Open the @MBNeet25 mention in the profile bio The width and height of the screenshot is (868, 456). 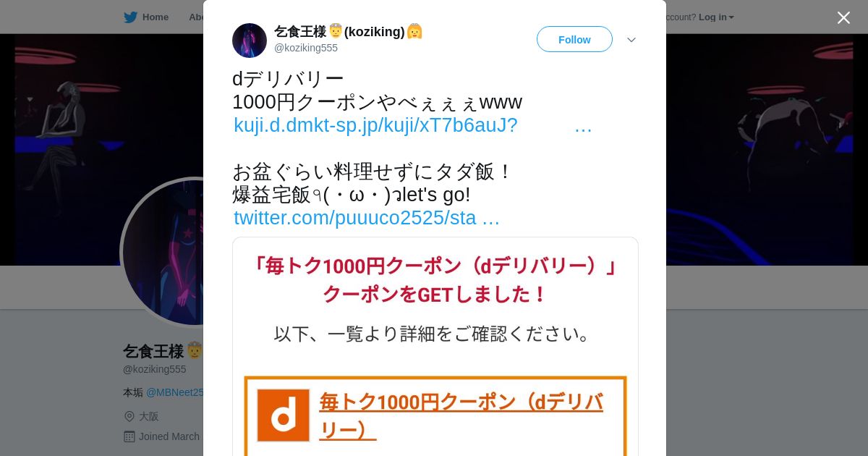(174, 392)
